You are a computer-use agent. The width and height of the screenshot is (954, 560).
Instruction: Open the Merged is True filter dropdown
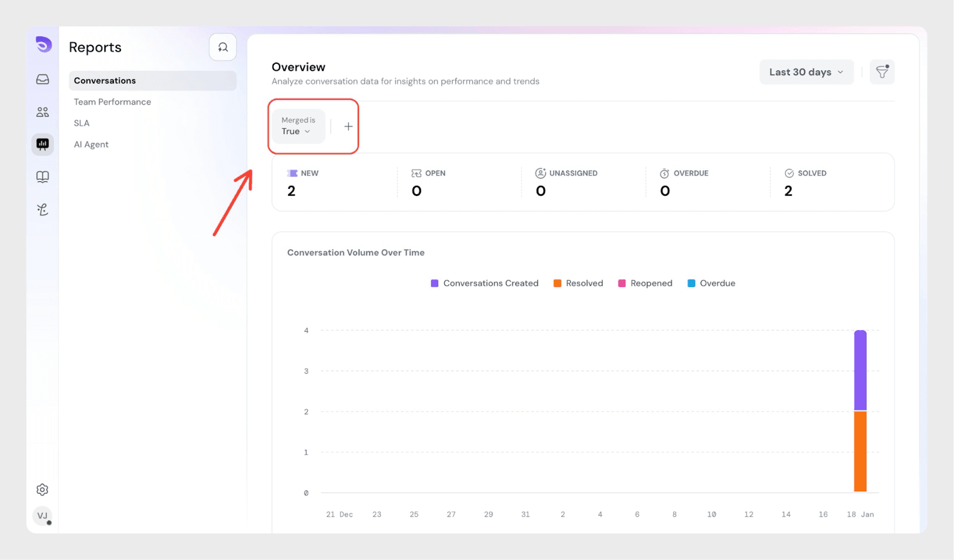coord(298,126)
